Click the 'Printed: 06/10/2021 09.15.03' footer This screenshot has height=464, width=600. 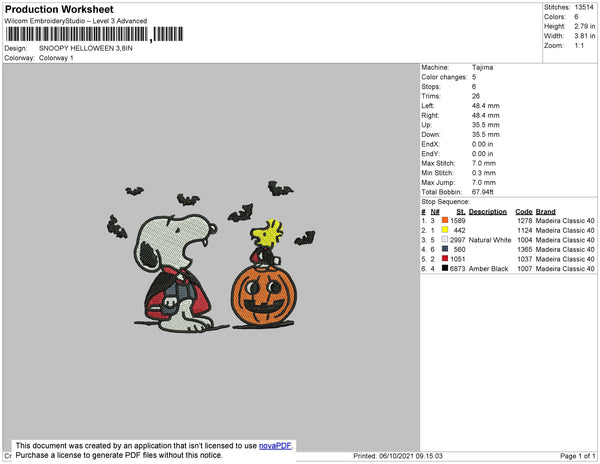(398, 456)
